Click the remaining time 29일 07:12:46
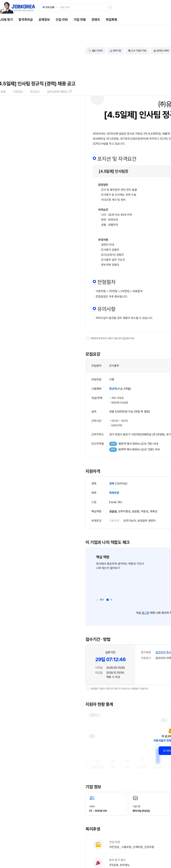171x868 pixels. click(x=111, y=659)
